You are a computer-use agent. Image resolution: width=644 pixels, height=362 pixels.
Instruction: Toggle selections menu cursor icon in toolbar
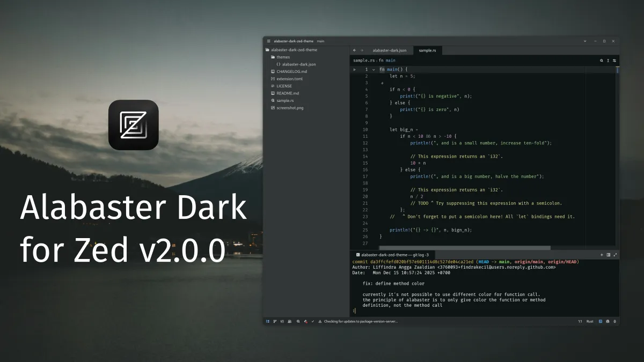[x=608, y=61]
